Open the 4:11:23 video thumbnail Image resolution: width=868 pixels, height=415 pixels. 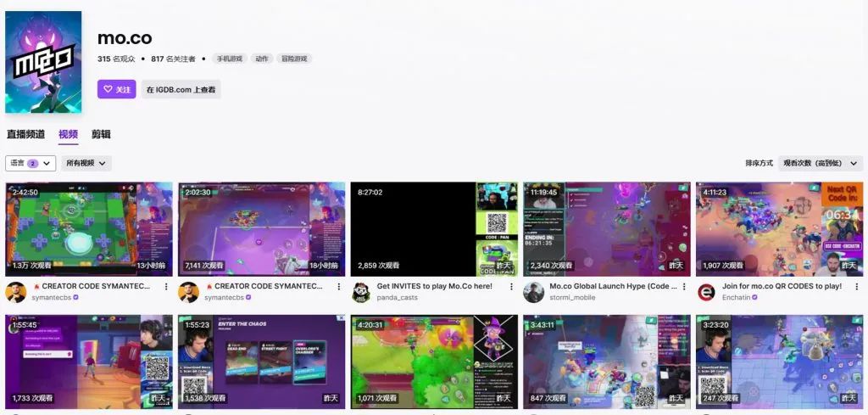780,229
